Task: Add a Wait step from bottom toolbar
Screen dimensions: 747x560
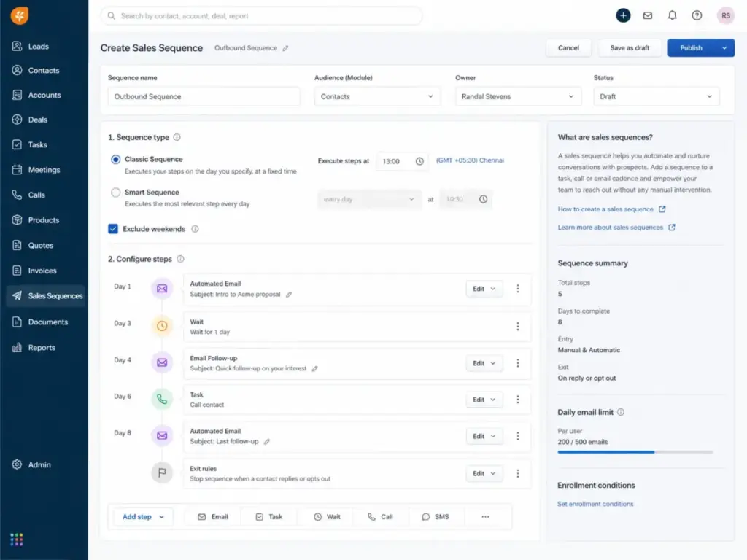Action: [327, 517]
